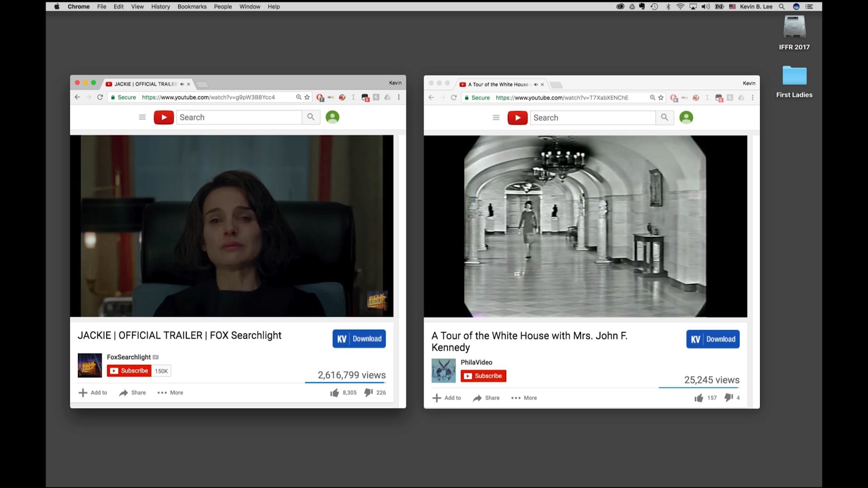
Task: Open Add to menu under White House video
Action: (x=447, y=398)
